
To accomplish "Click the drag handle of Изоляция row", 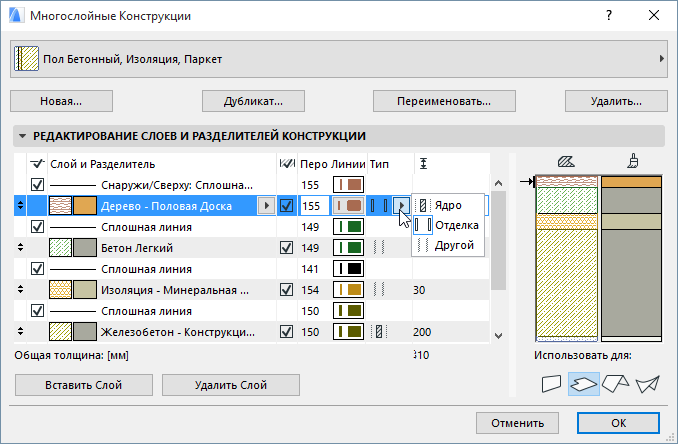I will 20,289.
